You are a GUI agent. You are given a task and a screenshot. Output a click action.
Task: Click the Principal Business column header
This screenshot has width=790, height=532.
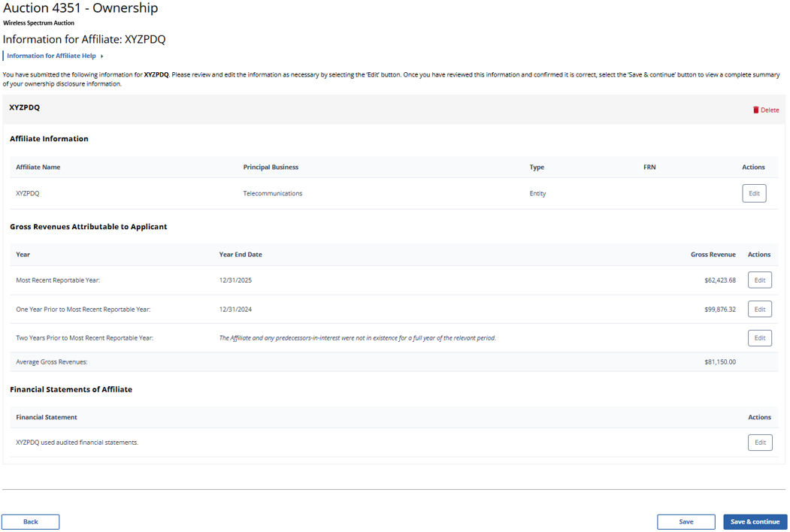click(x=271, y=168)
